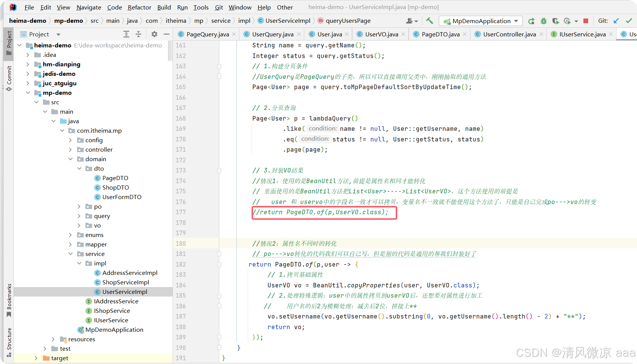Click the Build project hammer icon
The image size is (637, 364).
tap(429, 21)
